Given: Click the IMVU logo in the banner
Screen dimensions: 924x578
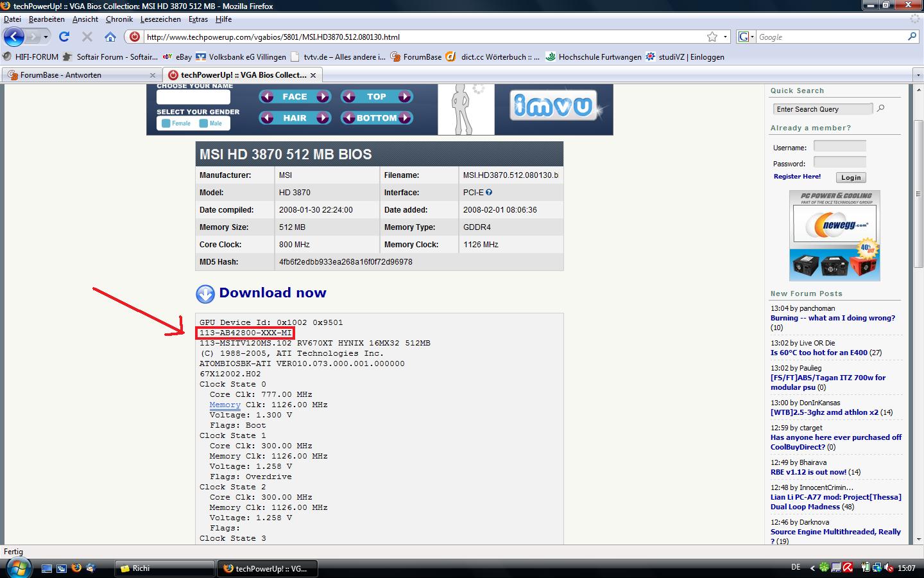Looking at the screenshot, I should point(553,106).
